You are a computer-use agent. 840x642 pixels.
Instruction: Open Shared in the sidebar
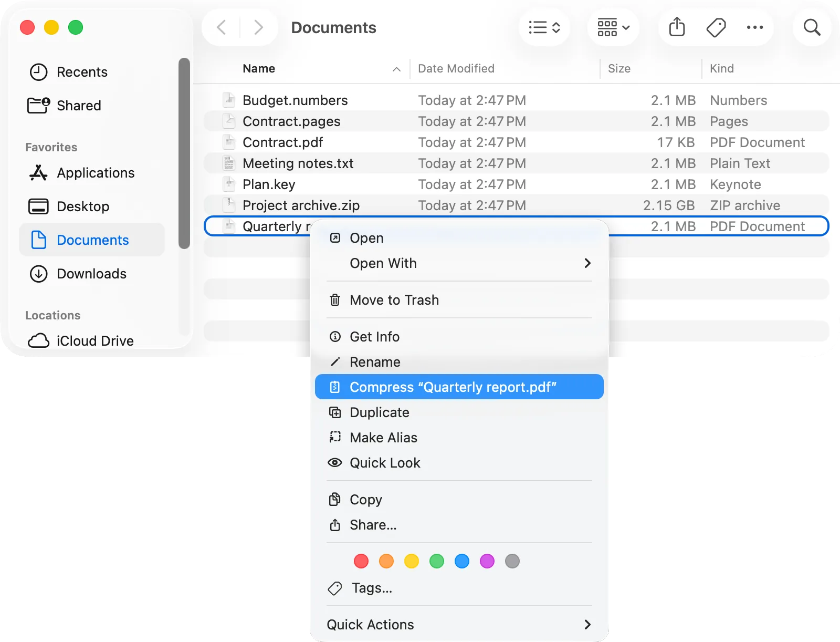tap(92, 106)
